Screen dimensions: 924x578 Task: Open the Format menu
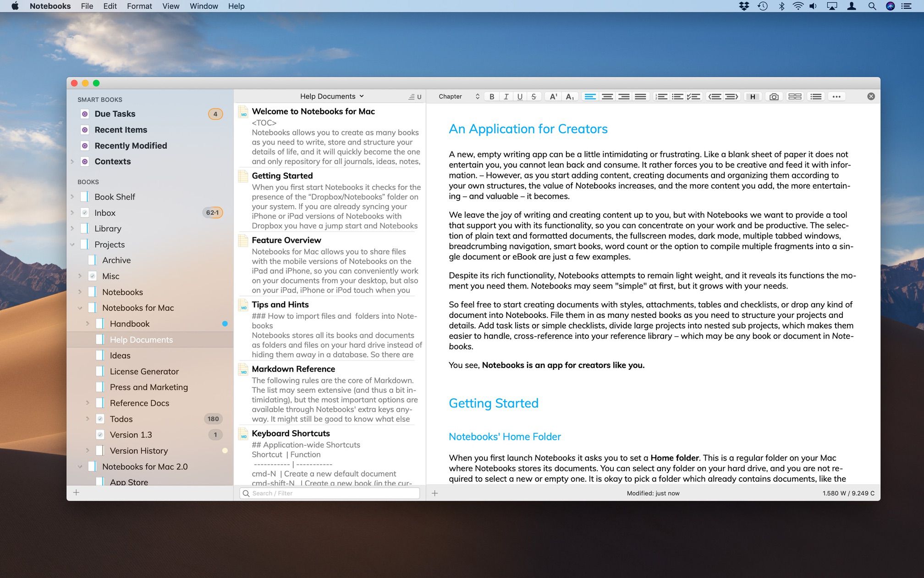(x=139, y=6)
